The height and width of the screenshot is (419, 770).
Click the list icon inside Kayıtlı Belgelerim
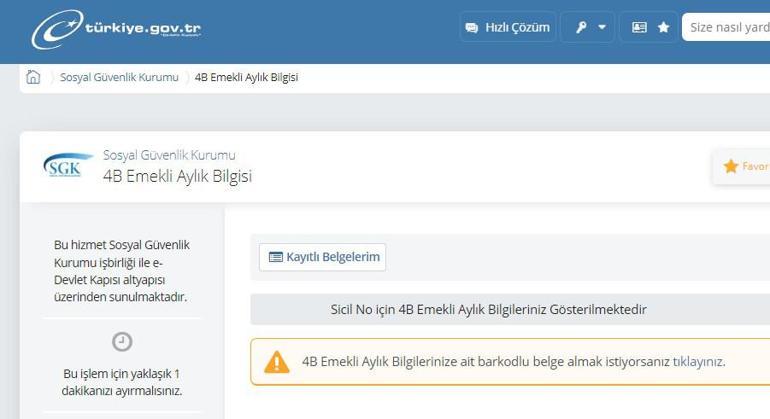(x=275, y=257)
